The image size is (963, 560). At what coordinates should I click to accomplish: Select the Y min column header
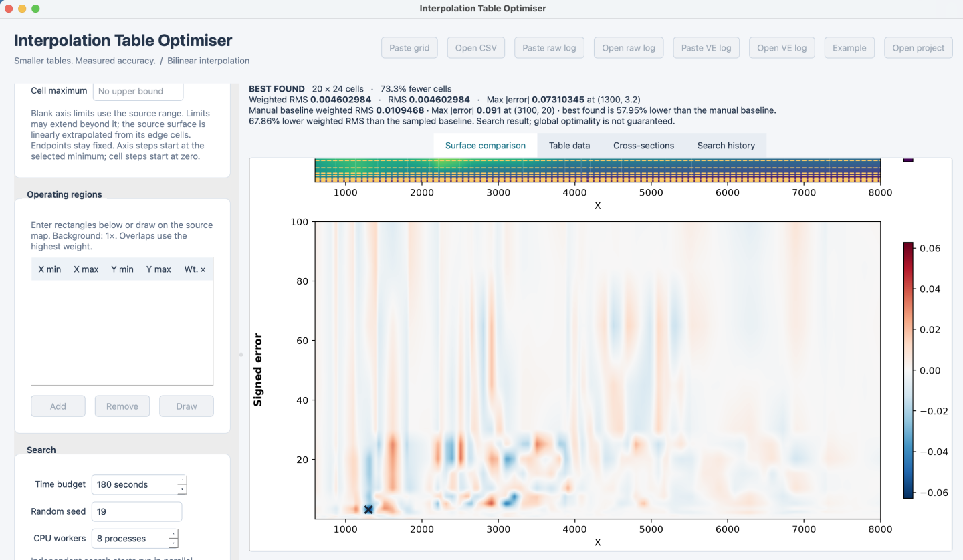click(x=122, y=269)
